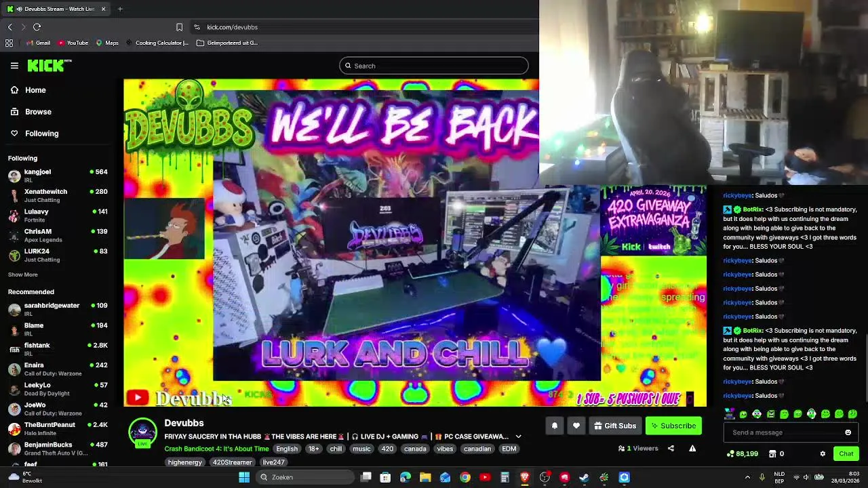Click the 420Streamer tag
The width and height of the screenshot is (868, 488).
[x=232, y=462]
